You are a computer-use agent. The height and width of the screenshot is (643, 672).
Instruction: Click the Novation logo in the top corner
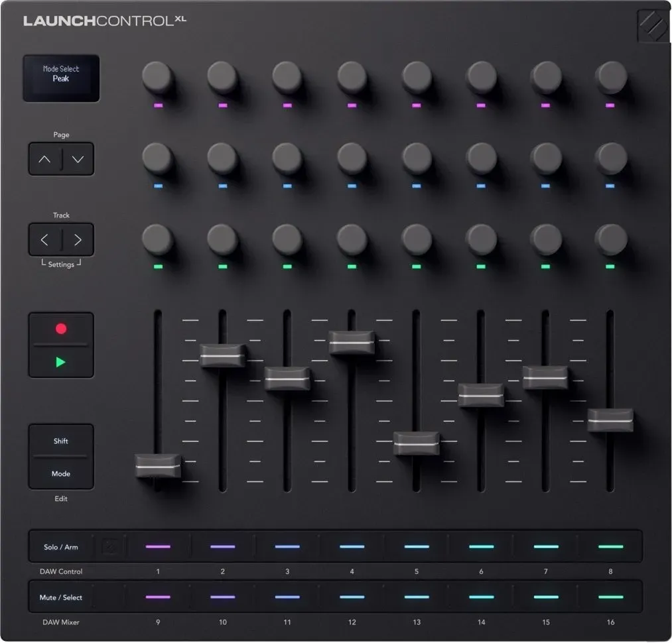(653, 25)
